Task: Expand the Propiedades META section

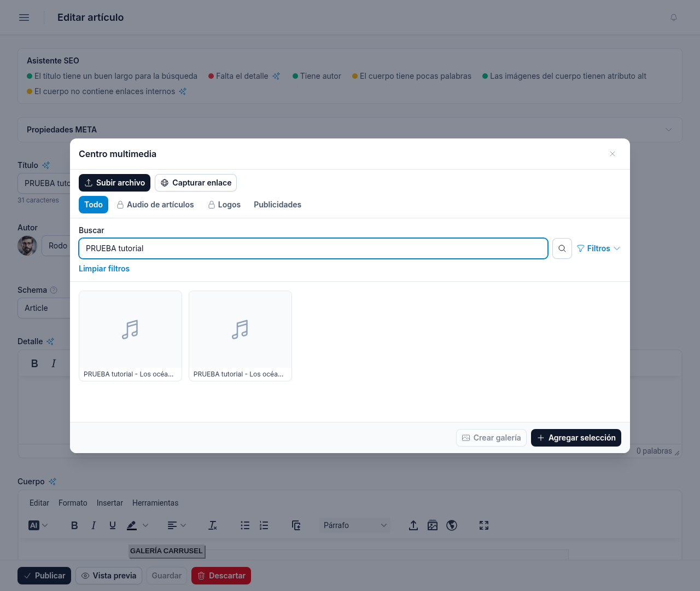Action: [x=350, y=130]
